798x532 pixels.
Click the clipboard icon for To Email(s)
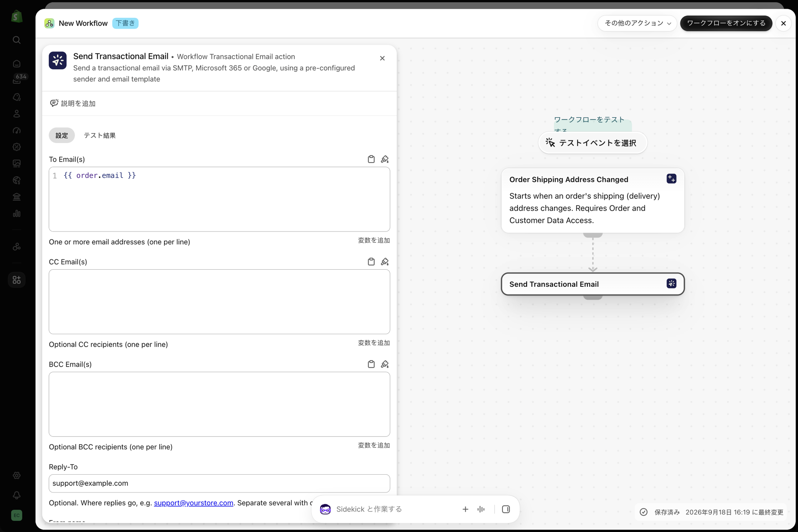click(x=371, y=159)
